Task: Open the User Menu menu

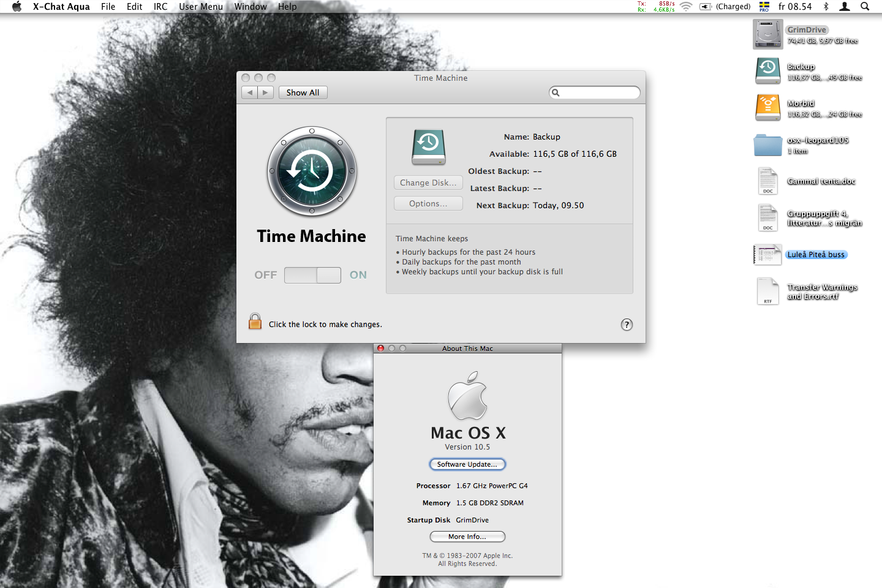Action: coord(201,7)
